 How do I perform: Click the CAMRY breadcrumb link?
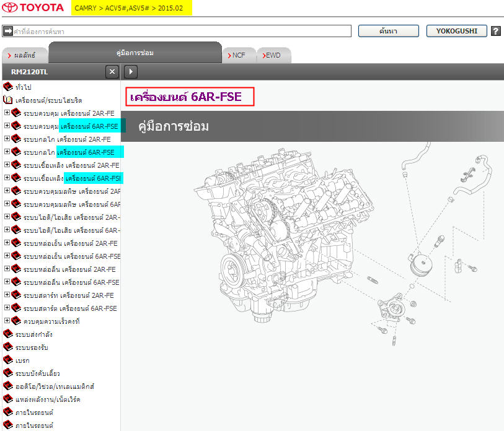tap(86, 8)
